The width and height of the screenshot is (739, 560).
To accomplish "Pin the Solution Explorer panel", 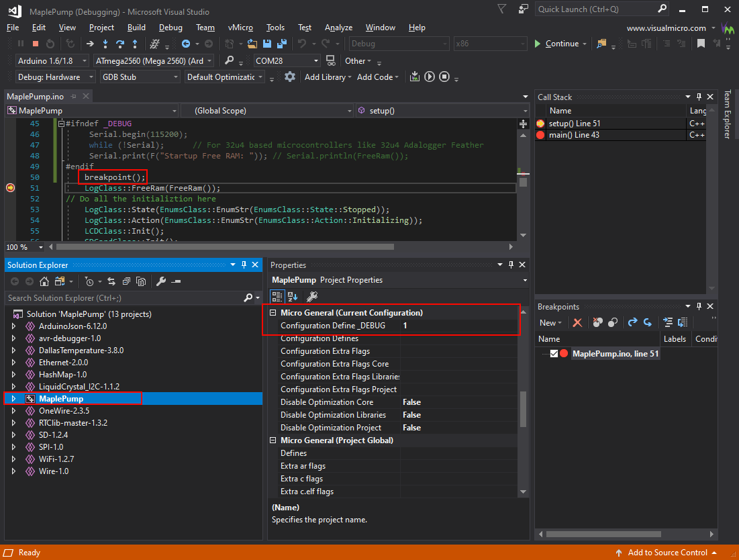I will tap(244, 265).
